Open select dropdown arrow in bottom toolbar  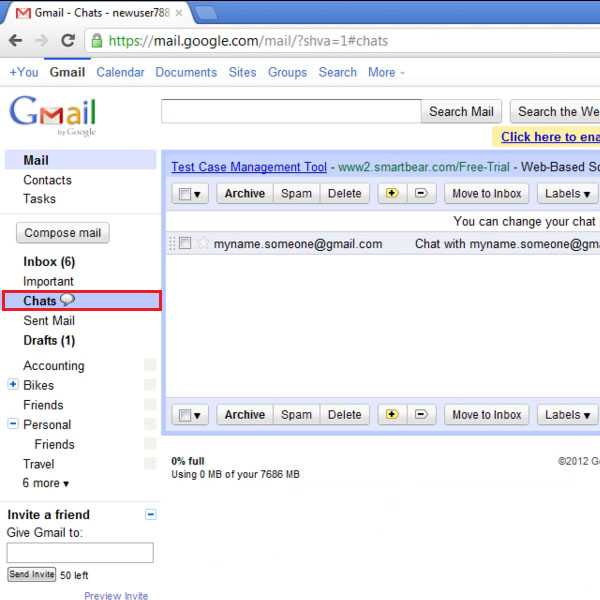click(x=197, y=416)
